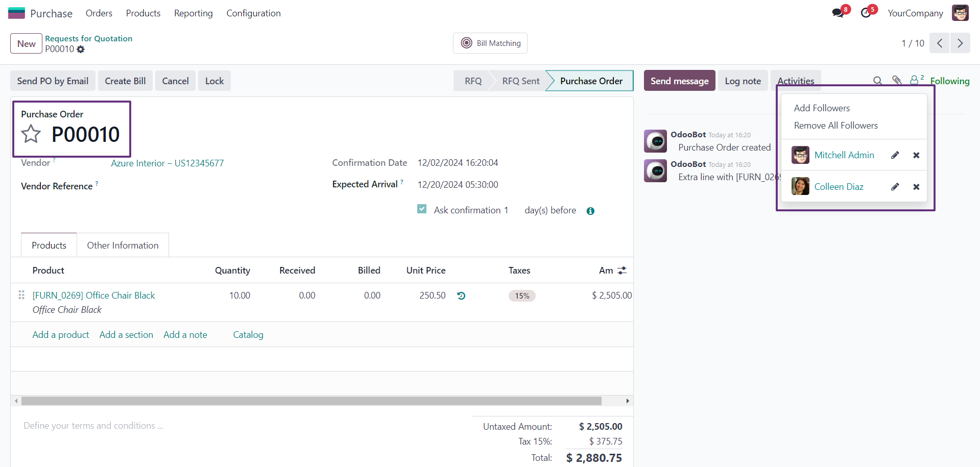Switch to the Other Information tab
This screenshot has height=467, width=980.
123,245
